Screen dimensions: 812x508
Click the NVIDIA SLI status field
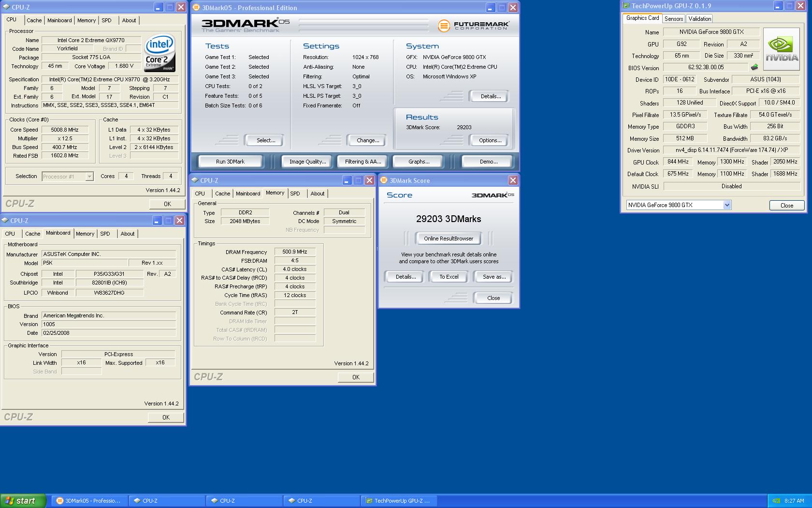(x=731, y=186)
